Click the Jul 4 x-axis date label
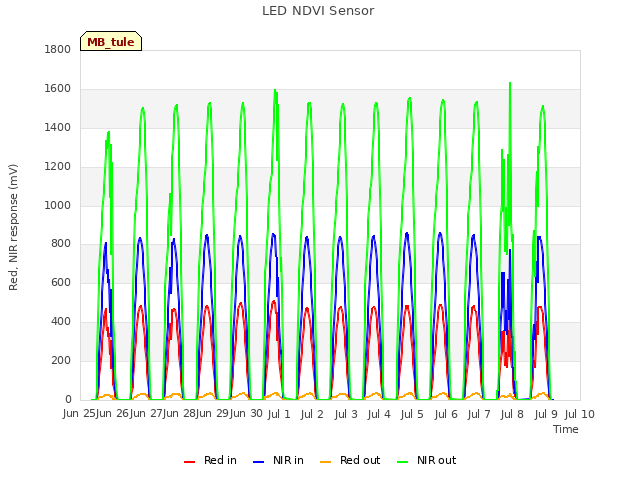640x480 pixels. coord(379,414)
